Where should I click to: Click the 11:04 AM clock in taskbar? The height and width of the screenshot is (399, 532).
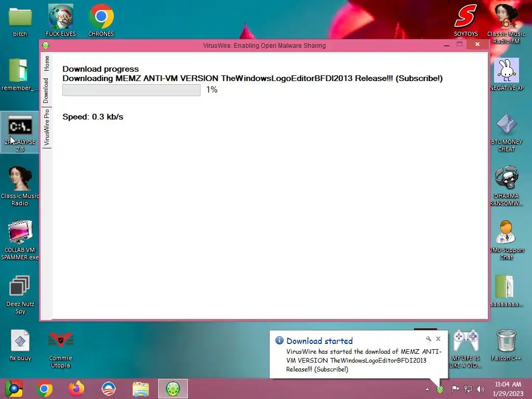click(x=508, y=384)
